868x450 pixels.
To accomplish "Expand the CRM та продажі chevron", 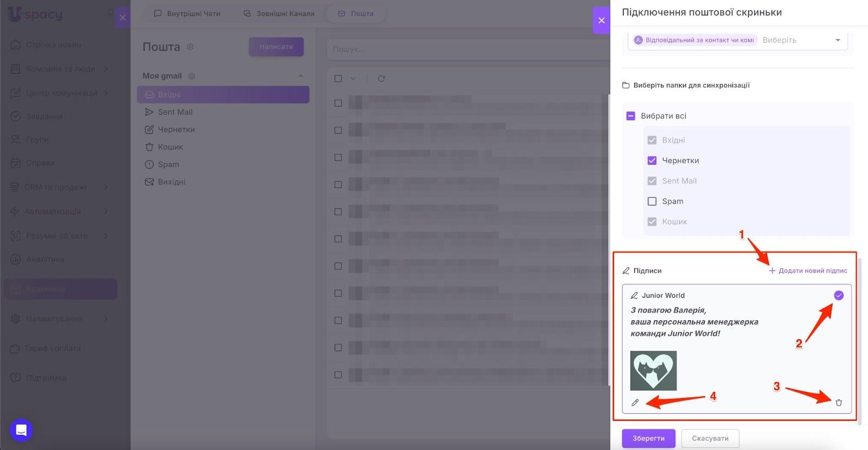I will pyautogui.click(x=106, y=187).
